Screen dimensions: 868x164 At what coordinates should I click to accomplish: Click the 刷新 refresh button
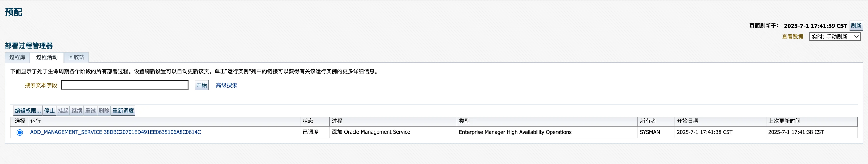click(856, 26)
